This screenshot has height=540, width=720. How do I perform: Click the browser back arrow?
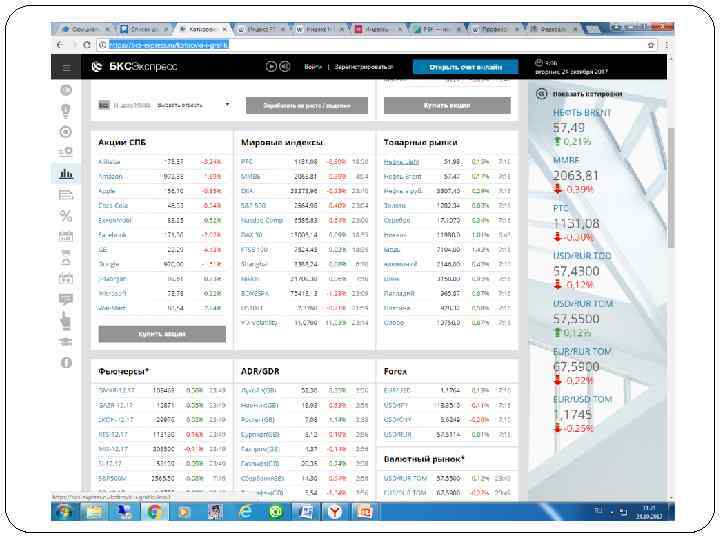[x=60, y=45]
